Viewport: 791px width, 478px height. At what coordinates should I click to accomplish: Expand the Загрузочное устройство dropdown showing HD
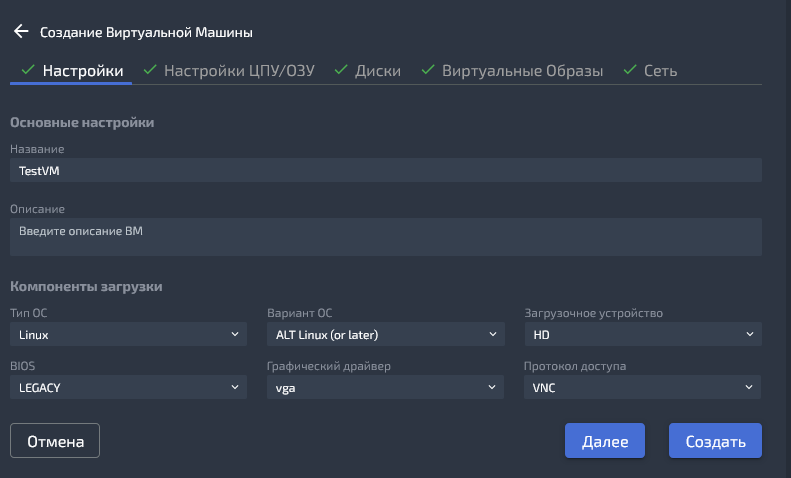tap(642, 334)
